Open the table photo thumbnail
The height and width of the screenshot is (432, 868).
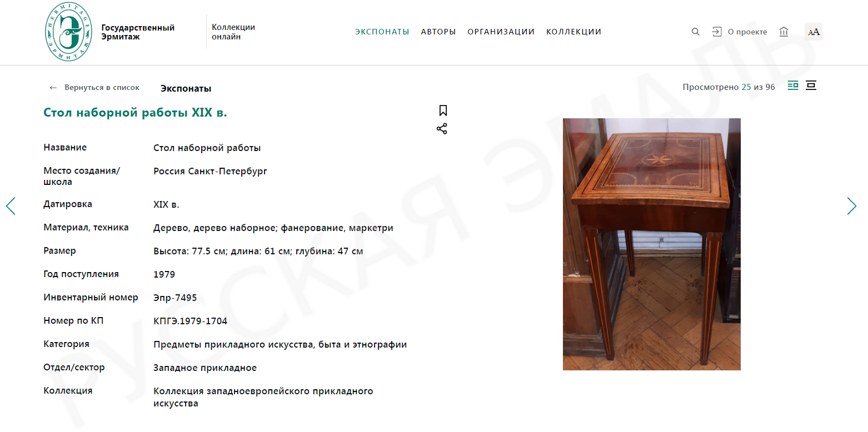(652, 244)
